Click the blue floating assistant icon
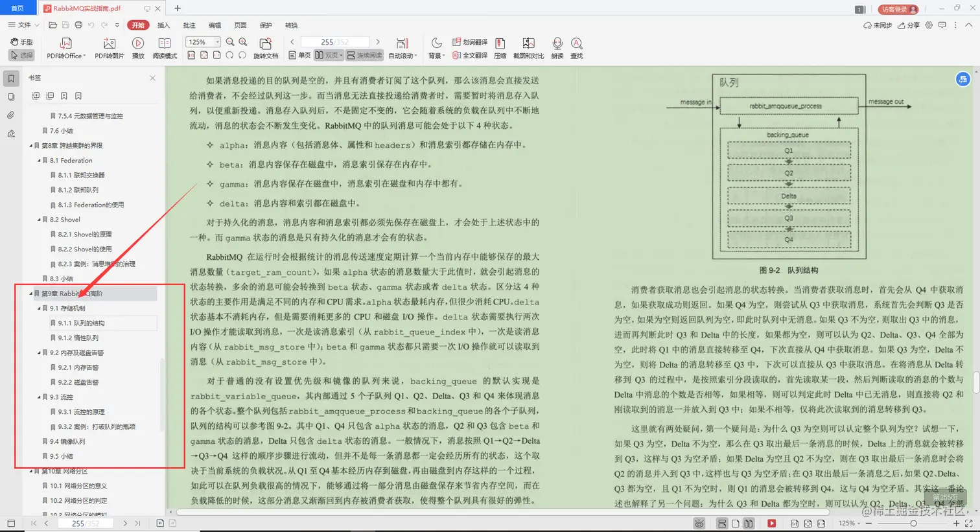The image size is (980, 532). (962, 79)
